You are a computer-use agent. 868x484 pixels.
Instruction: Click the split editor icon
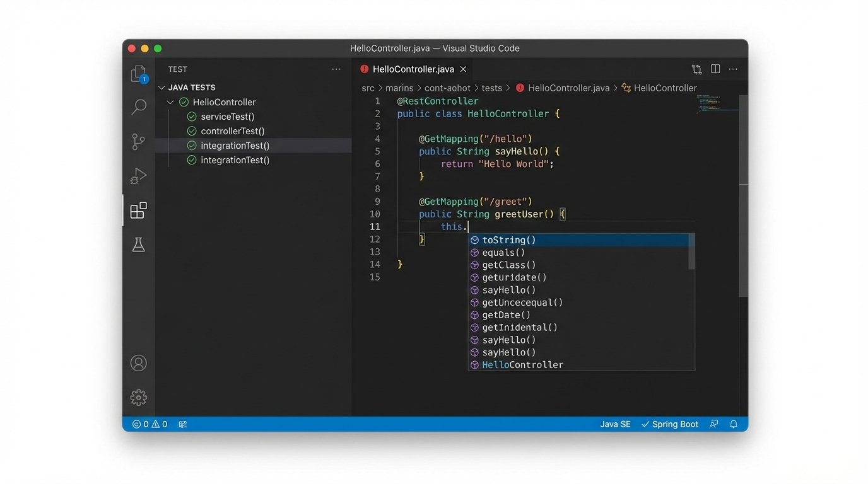pos(715,69)
